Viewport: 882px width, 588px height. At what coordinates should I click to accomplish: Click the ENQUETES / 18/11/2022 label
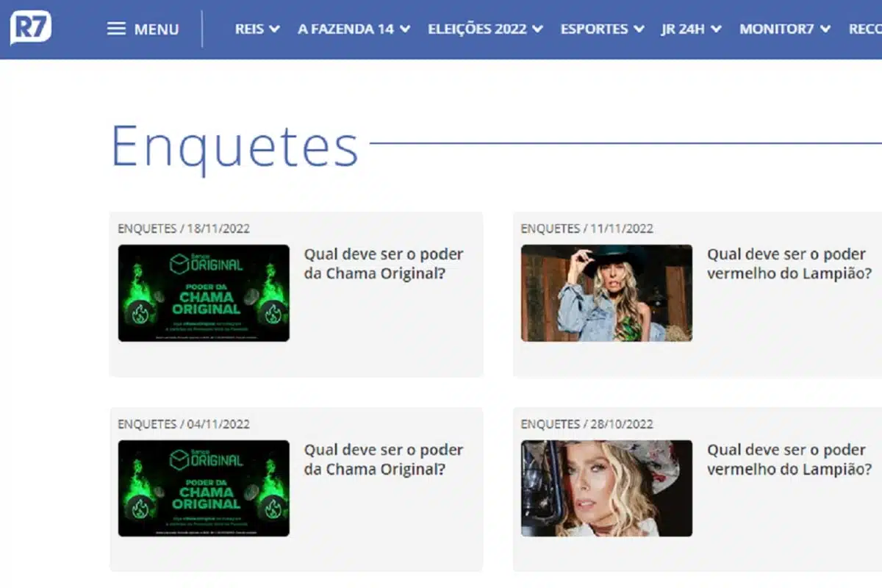pos(184,229)
